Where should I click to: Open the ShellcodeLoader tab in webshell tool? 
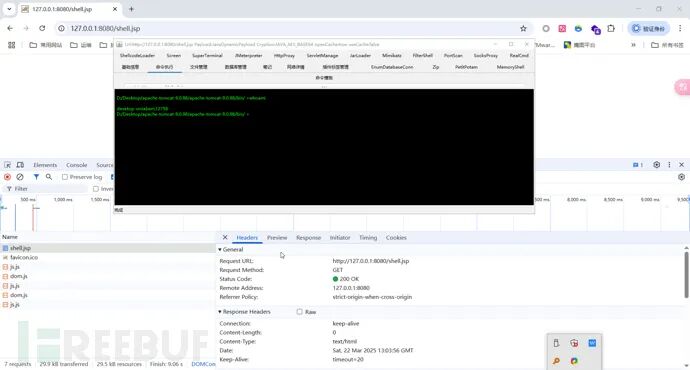click(137, 56)
